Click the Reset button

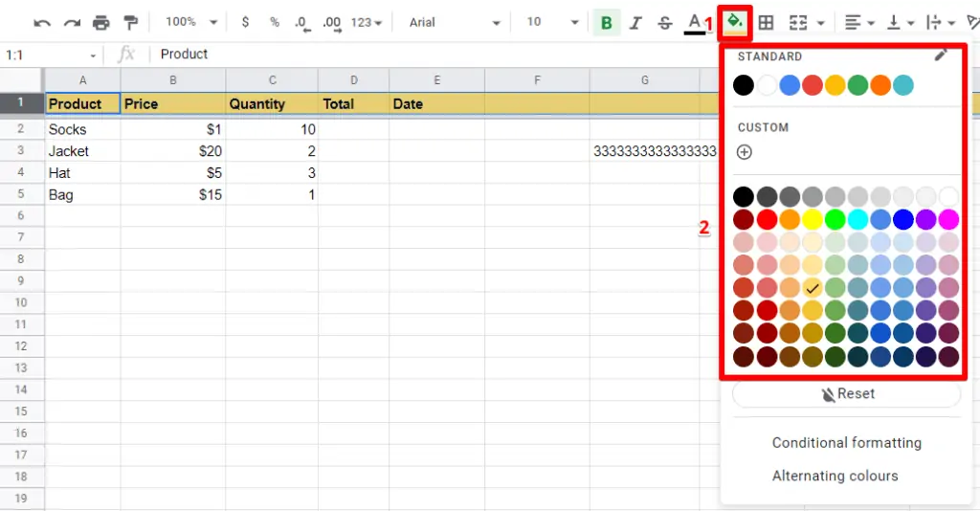point(846,394)
